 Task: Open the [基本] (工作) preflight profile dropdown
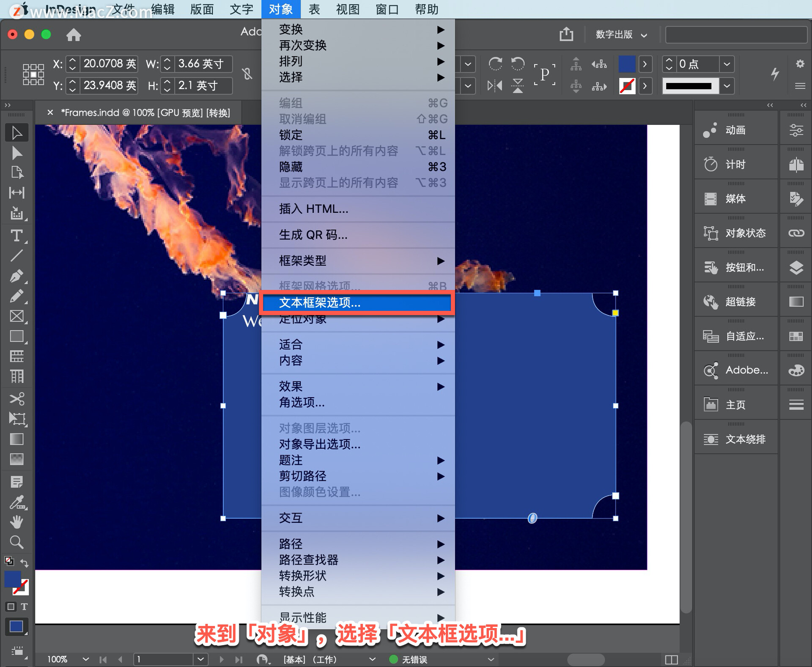pyautogui.click(x=372, y=659)
